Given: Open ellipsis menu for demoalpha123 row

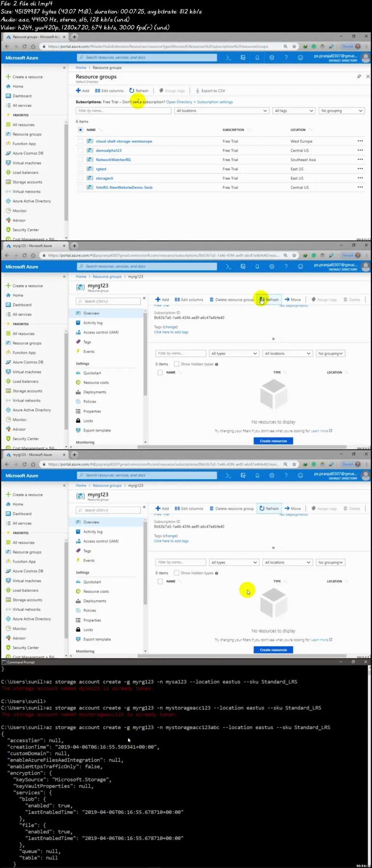Looking at the screenshot, I should coord(360,150).
